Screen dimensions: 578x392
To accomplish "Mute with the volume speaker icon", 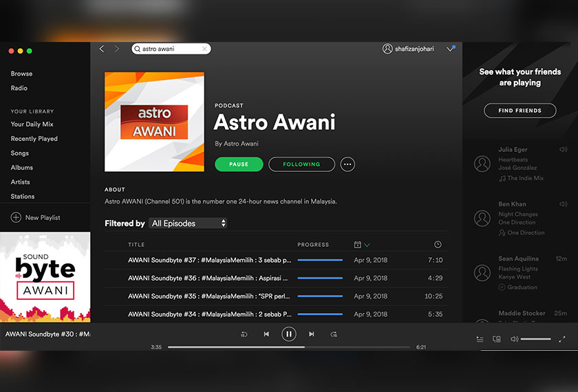I will coord(514,339).
